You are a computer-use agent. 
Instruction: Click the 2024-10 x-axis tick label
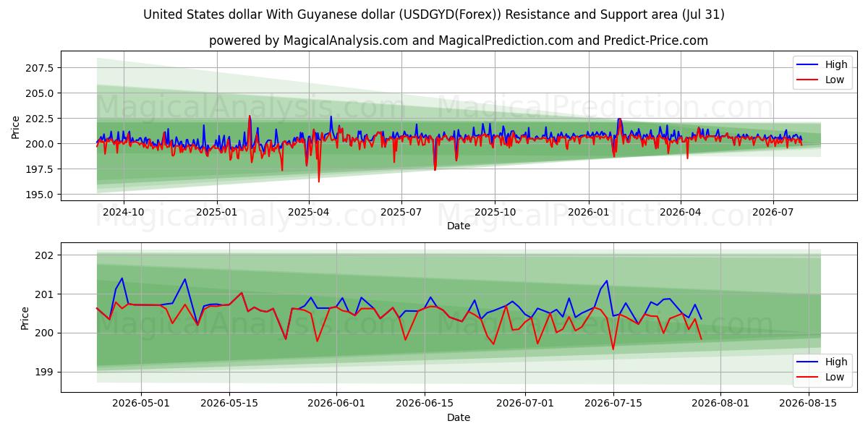coord(124,213)
